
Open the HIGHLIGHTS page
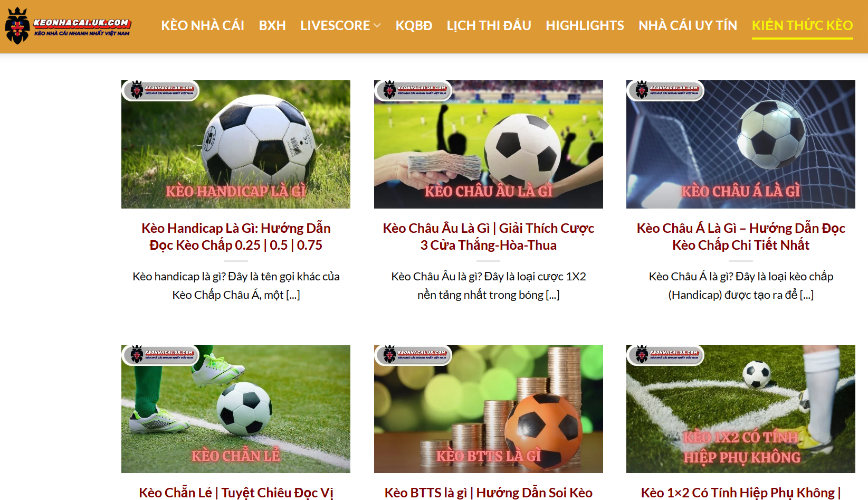(585, 25)
